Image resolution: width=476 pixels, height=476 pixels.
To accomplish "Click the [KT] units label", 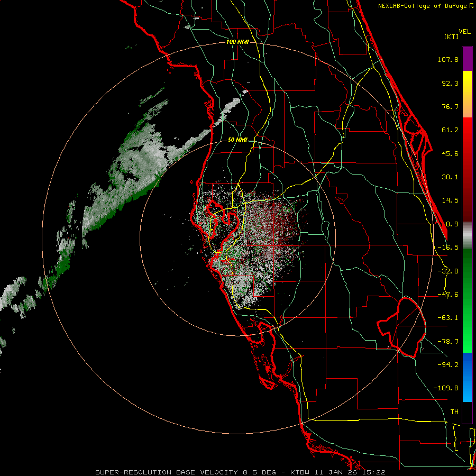I will coord(451,36).
